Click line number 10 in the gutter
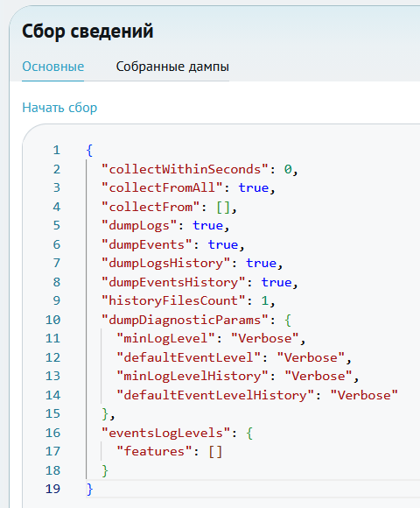This screenshot has height=508, width=420. pos(52,320)
